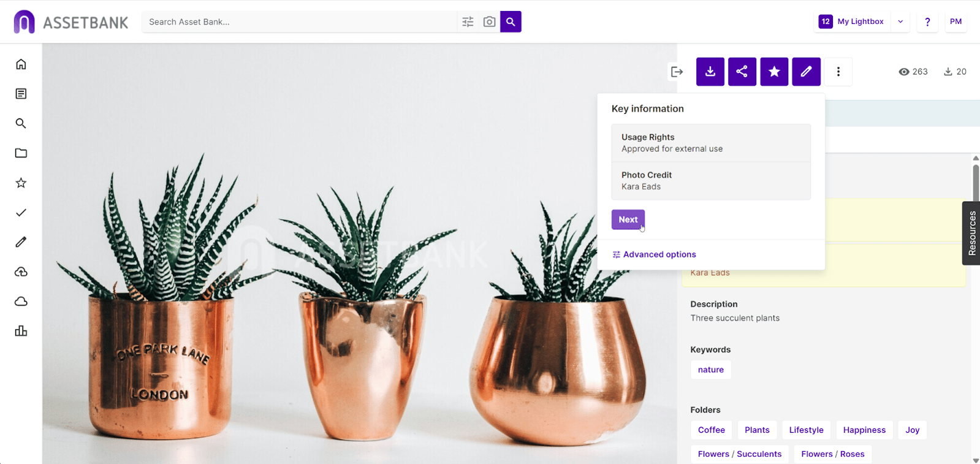Expand the My Lightbox dropdown arrow
Image resolution: width=980 pixels, height=464 pixels.
pyautogui.click(x=900, y=21)
